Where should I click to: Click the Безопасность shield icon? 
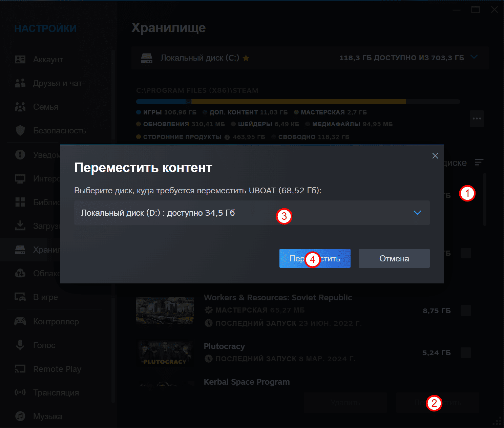[20, 130]
